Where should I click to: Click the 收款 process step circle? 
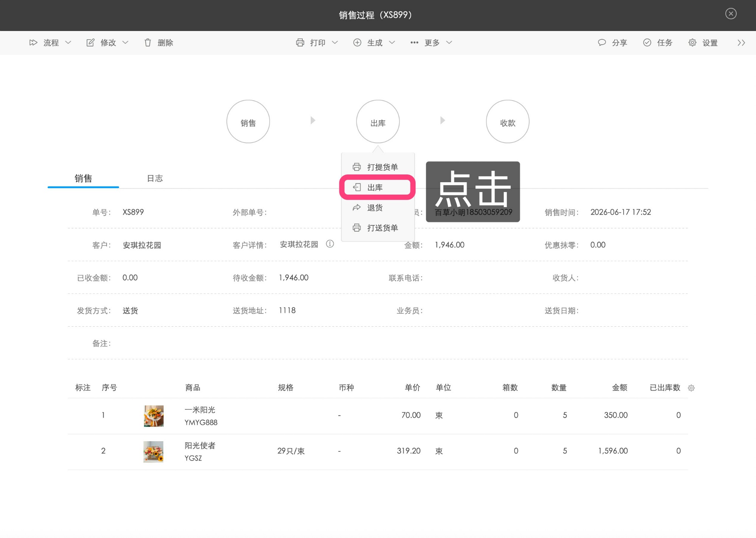[508, 121]
